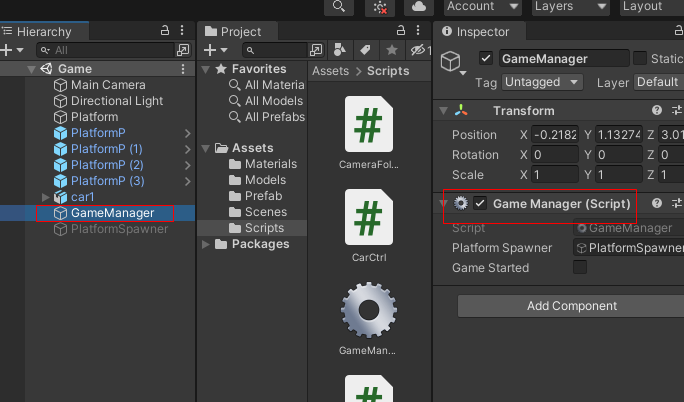Open the Account dropdown
This screenshot has height=402, width=684.
[482, 7]
